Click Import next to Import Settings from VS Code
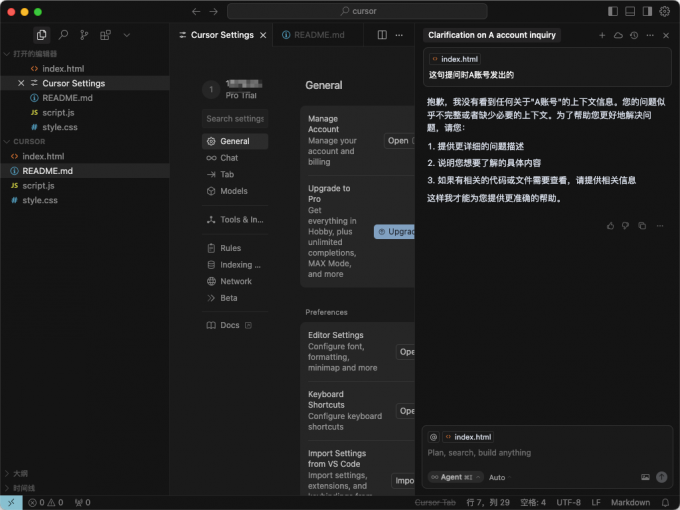 tap(403, 481)
